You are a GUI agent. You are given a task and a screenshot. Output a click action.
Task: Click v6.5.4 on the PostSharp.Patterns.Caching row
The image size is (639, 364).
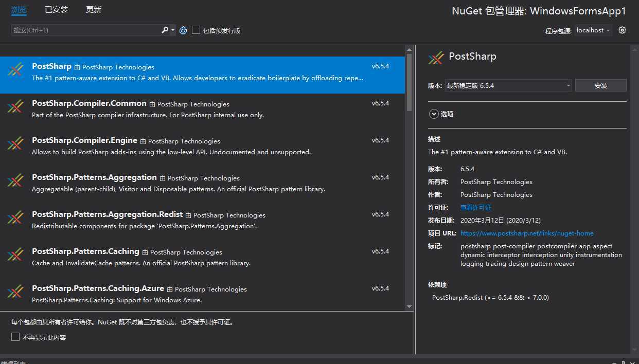point(380,251)
